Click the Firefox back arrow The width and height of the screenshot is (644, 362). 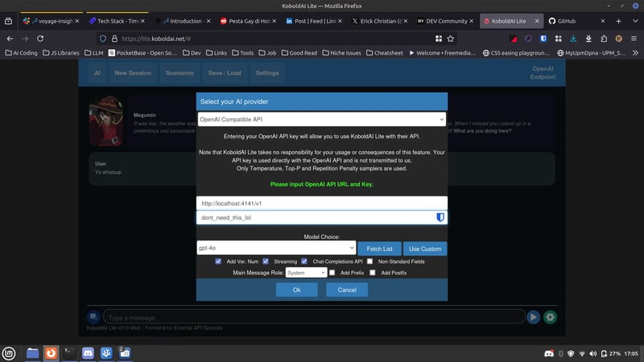pos(10,39)
